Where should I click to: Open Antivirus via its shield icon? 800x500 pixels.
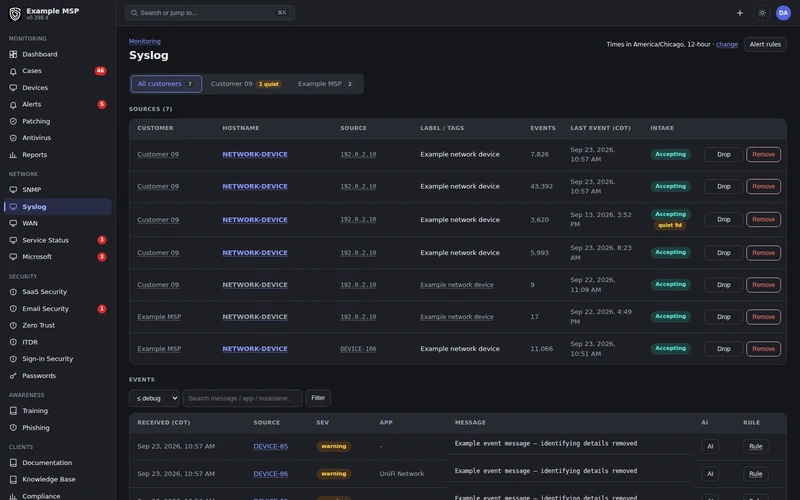tap(13, 138)
